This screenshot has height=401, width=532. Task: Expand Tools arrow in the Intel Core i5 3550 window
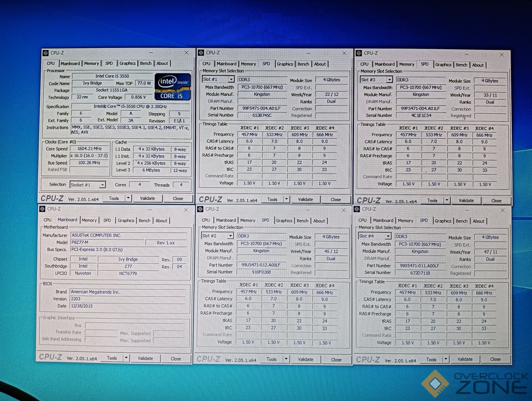[128, 198]
